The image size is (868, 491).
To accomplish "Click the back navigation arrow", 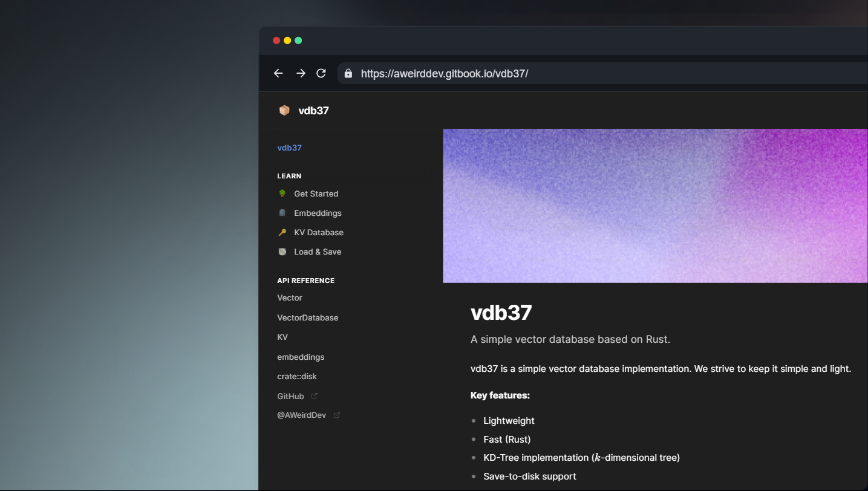I will pos(278,73).
